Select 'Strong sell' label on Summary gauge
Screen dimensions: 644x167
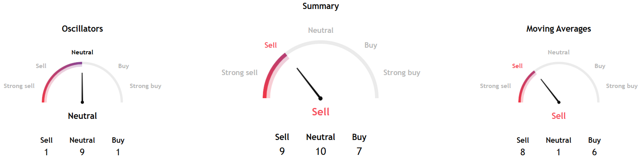pos(240,73)
